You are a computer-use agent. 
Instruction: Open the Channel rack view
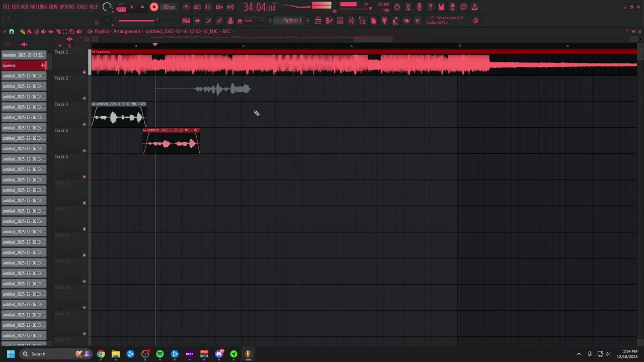pyautogui.click(x=340, y=21)
